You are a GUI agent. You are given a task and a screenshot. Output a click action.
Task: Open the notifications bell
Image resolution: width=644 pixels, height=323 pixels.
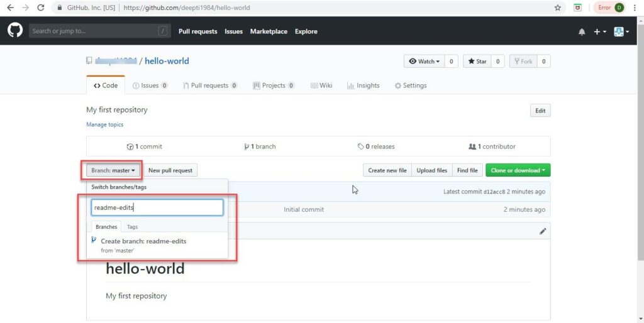582,31
